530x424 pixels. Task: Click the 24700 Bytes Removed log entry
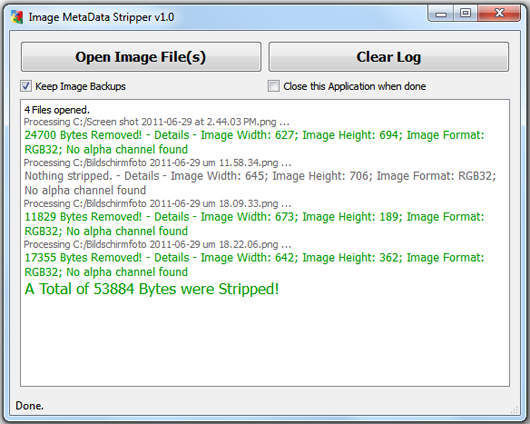pyautogui.click(x=254, y=142)
